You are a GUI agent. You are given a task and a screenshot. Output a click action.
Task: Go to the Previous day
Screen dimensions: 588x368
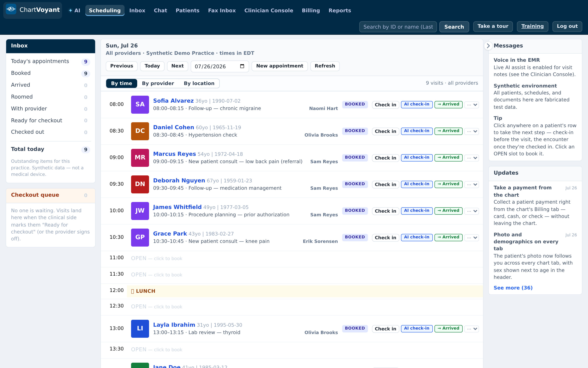[x=121, y=66]
